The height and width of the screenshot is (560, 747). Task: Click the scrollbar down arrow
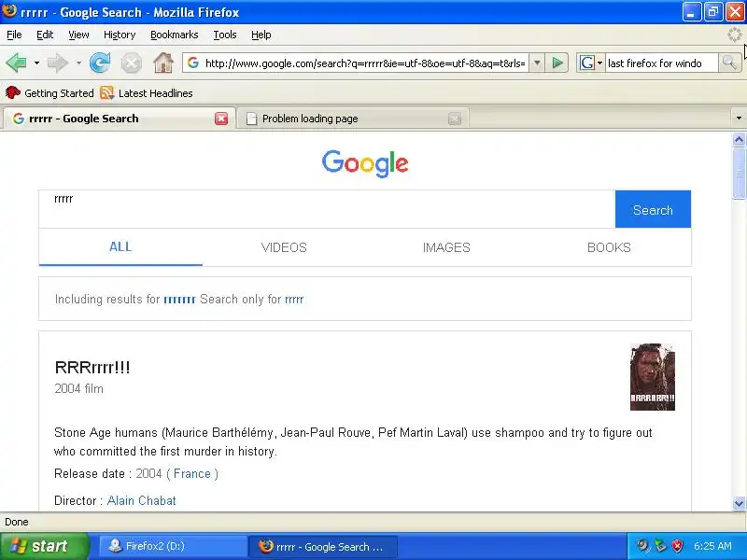pyautogui.click(x=739, y=503)
